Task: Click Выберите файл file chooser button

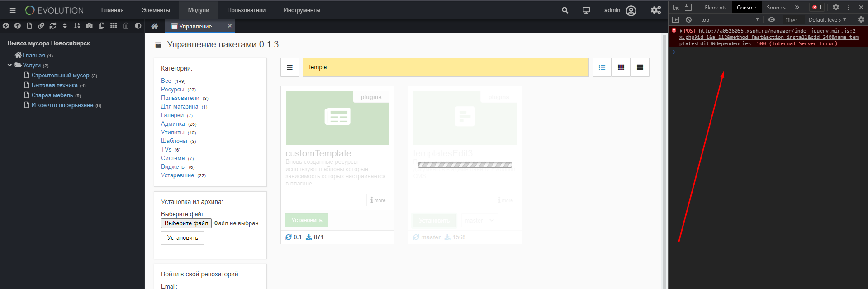Action: (x=186, y=223)
